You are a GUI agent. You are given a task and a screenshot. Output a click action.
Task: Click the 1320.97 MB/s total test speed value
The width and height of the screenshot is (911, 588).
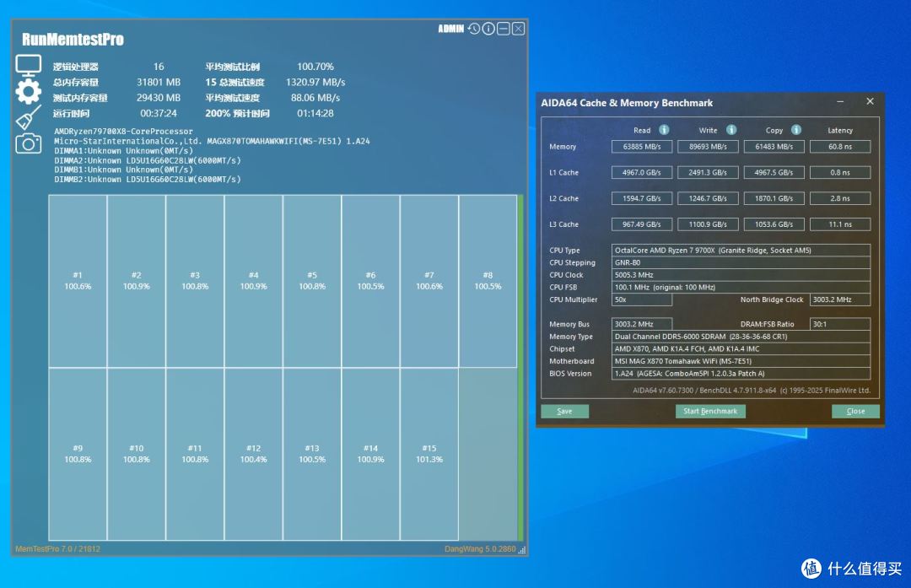click(x=315, y=82)
